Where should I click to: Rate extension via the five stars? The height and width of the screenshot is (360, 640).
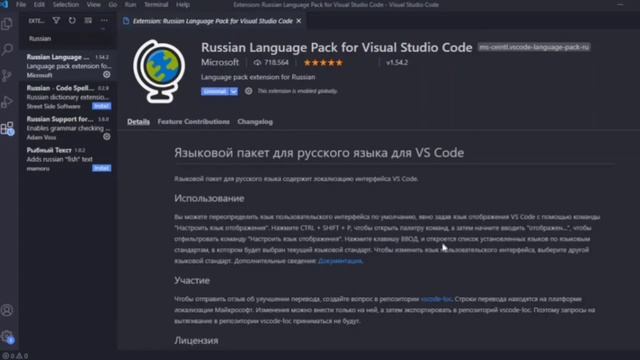click(x=323, y=62)
